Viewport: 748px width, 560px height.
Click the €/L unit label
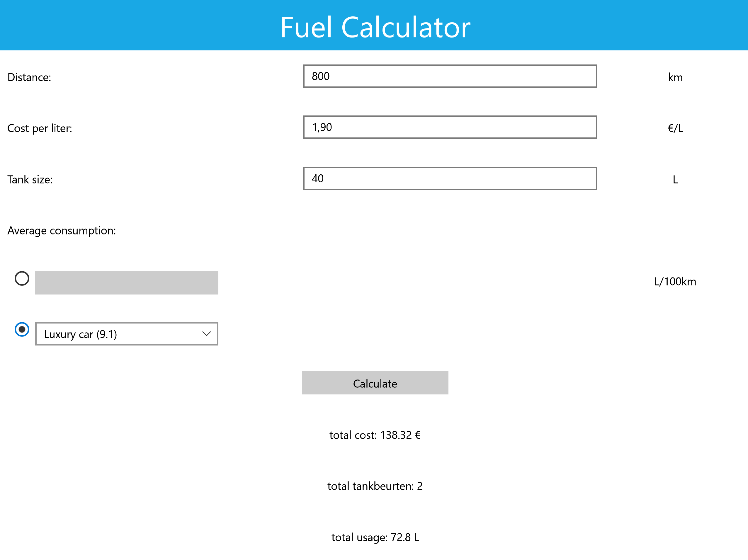click(675, 129)
